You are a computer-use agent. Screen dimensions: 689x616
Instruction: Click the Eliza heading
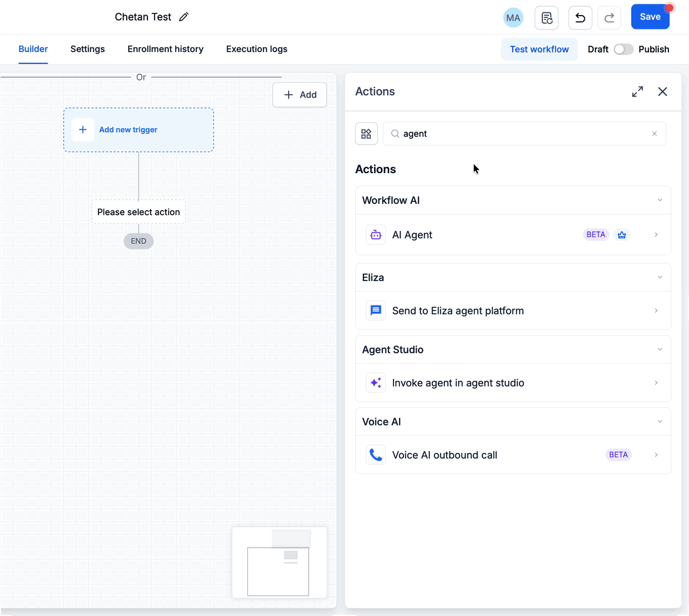pyautogui.click(x=373, y=277)
